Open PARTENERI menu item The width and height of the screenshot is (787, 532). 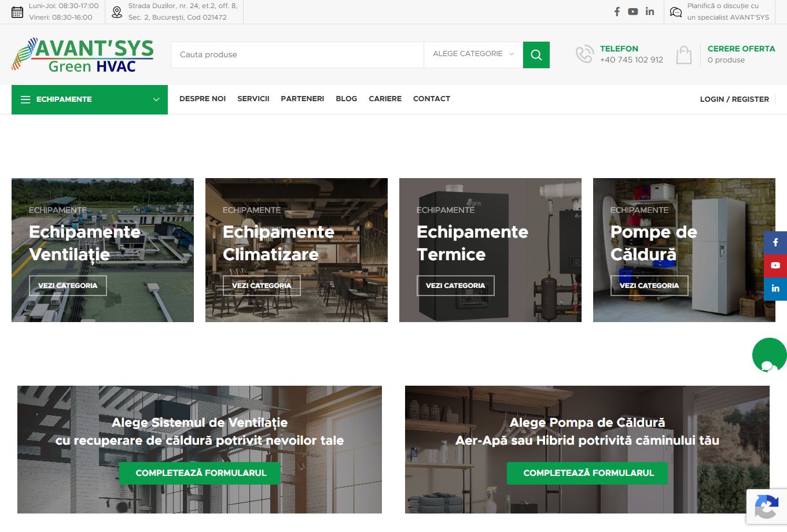(x=303, y=99)
